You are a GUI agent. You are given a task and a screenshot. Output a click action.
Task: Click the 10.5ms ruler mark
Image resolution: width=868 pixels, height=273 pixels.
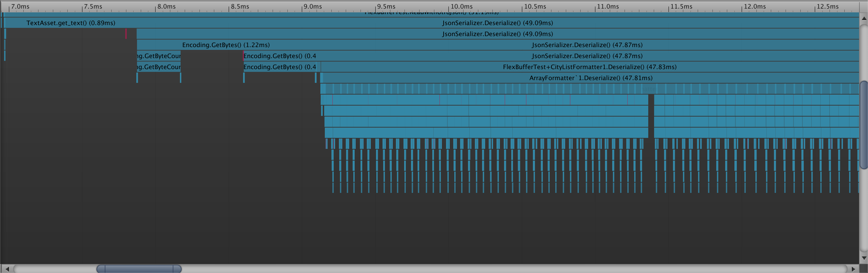click(535, 7)
